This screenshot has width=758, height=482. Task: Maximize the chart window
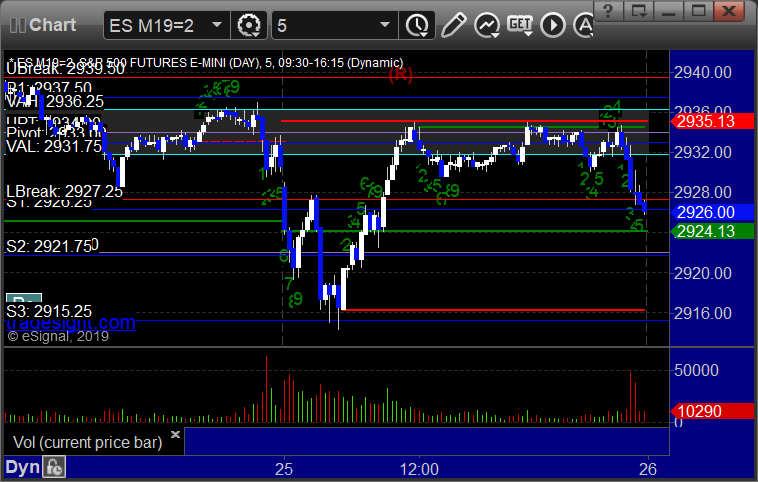(698, 11)
